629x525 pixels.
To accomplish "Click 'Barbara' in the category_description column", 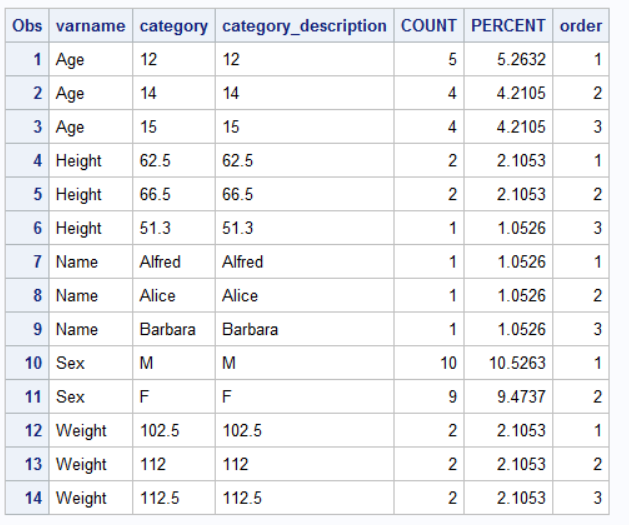I will click(x=250, y=329).
